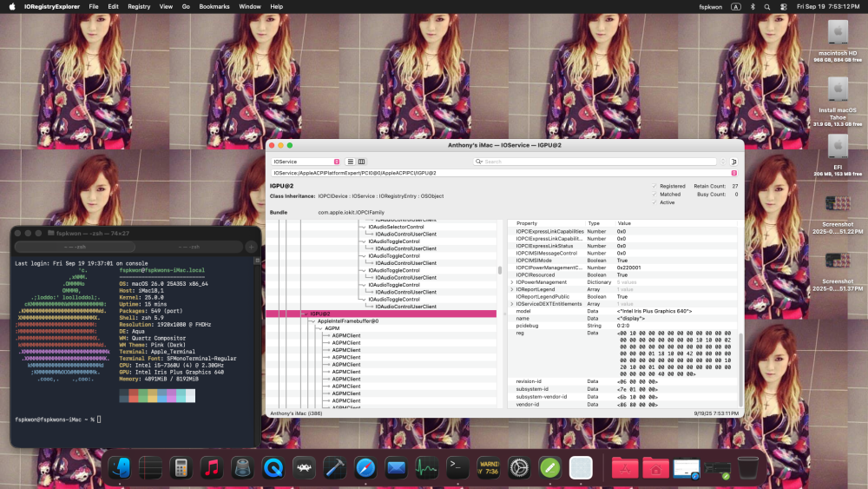Expand the IOServiceDEXTEntitlements array
The width and height of the screenshot is (868, 489).
point(512,304)
